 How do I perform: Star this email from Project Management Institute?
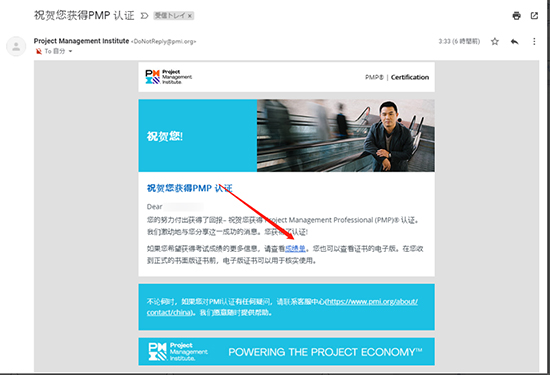point(495,41)
